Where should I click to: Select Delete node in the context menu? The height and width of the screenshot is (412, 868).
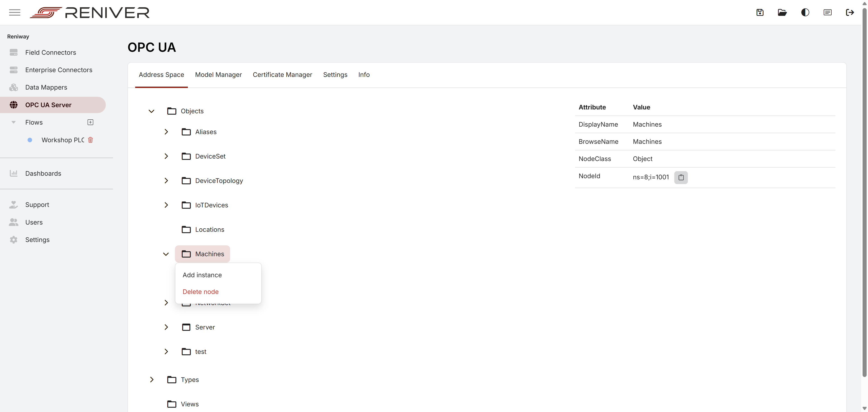[200, 291]
